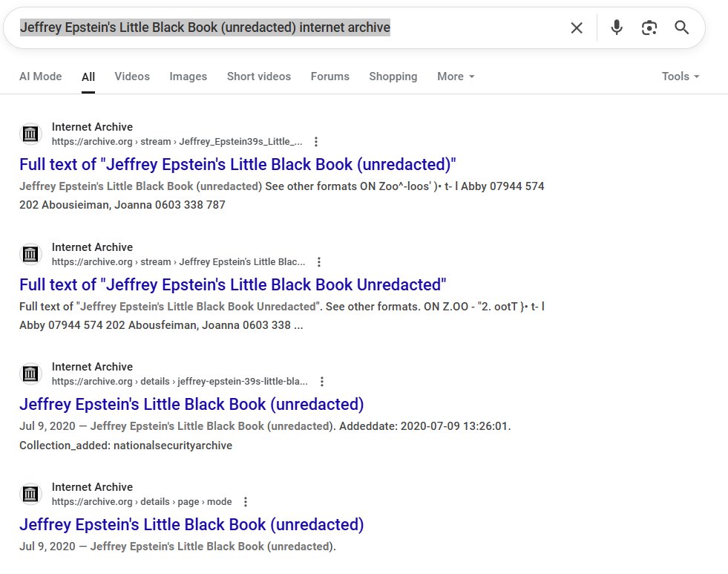Expand the More search filters dropdown
The width and height of the screenshot is (728, 574).
(x=456, y=76)
